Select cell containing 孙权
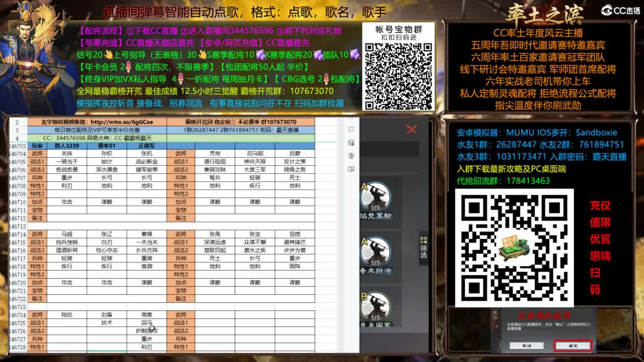644x362 pixels. pos(107,153)
